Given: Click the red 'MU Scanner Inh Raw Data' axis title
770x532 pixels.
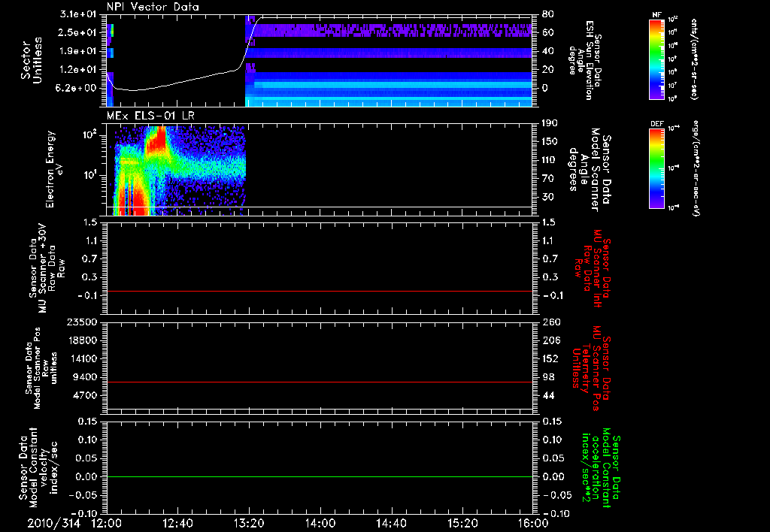Looking at the screenshot, I should tap(593, 268).
